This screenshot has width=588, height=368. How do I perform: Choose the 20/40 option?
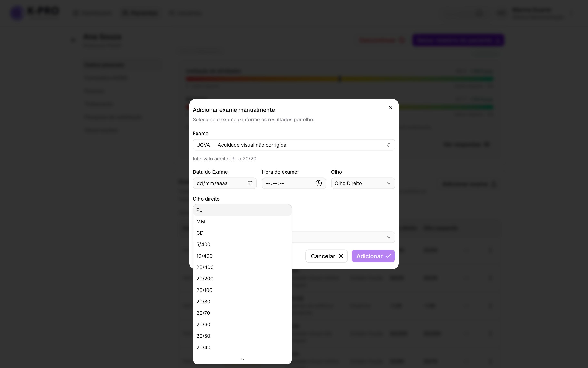click(242, 347)
